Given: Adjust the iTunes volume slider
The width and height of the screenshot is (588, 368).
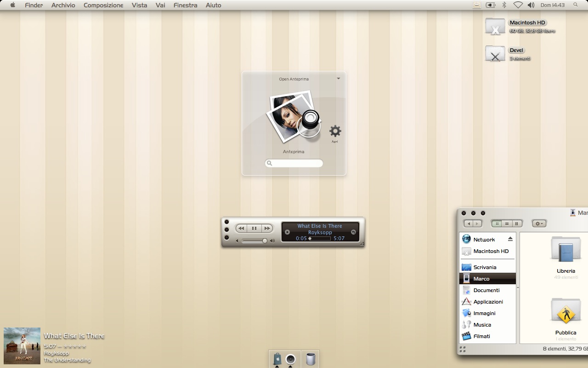Looking at the screenshot, I should click(254, 241).
